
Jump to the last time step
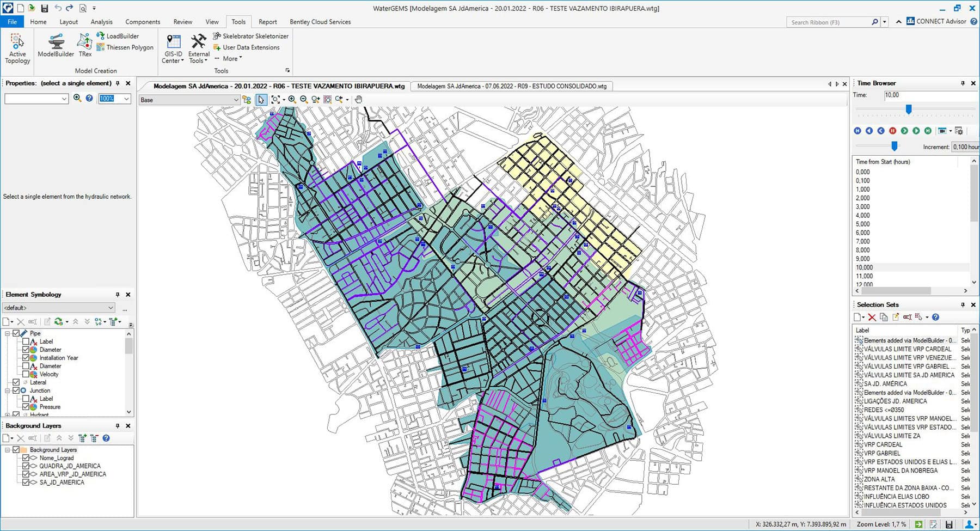point(928,131)
